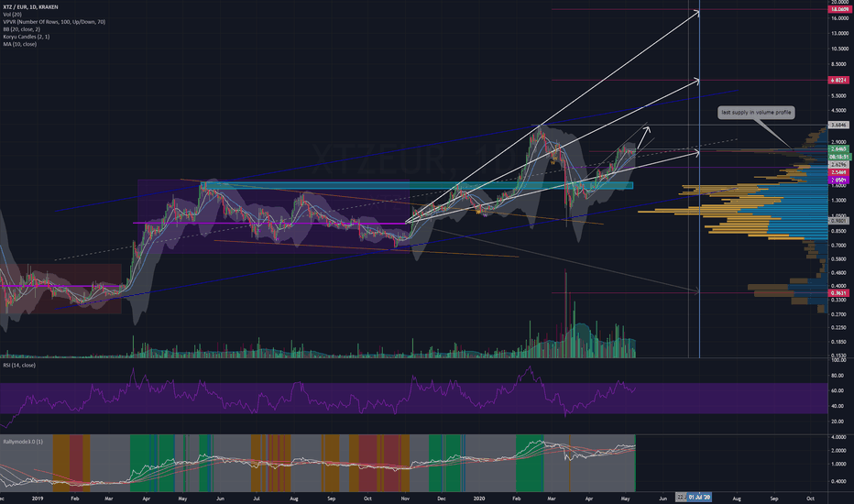Image resolution: width=854 pixels, height=504 pixels.
Task: Click the 0.2700 price scale label
Action: click(839, 314)
